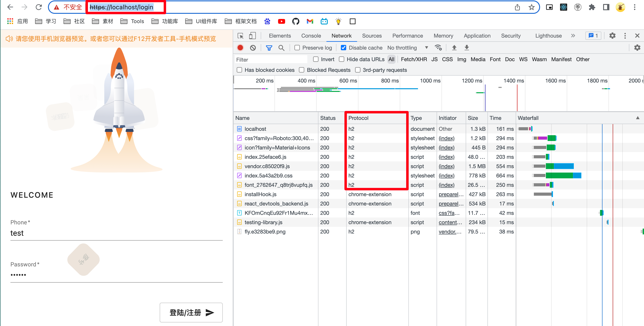Open Chrome three-dot main menu
The width and height of the screenshot is (644, 326).
634,7
